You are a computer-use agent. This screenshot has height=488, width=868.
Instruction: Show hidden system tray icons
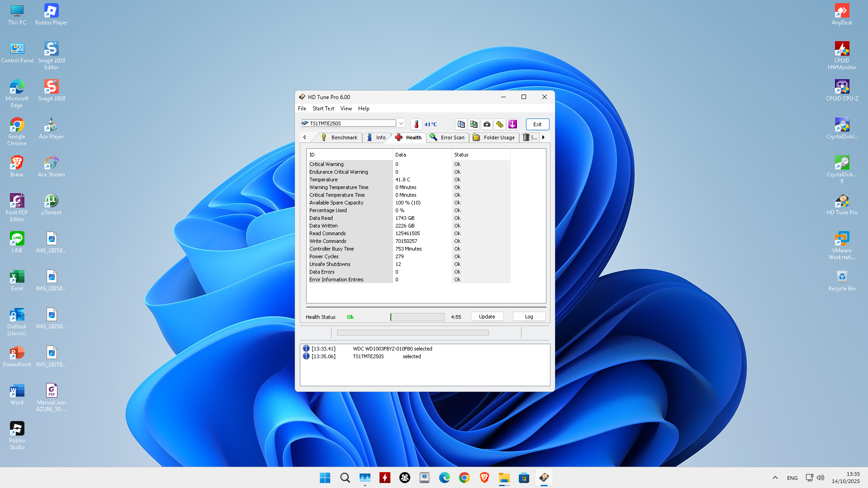pos(775,478)
